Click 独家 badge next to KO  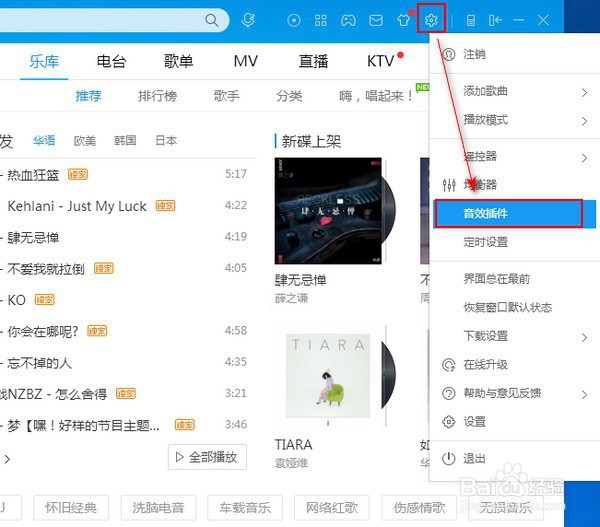coord(45,300)
